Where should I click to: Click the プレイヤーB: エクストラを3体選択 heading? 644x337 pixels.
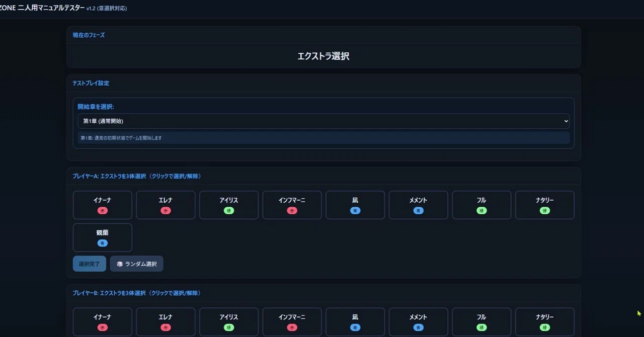[137, 293]
